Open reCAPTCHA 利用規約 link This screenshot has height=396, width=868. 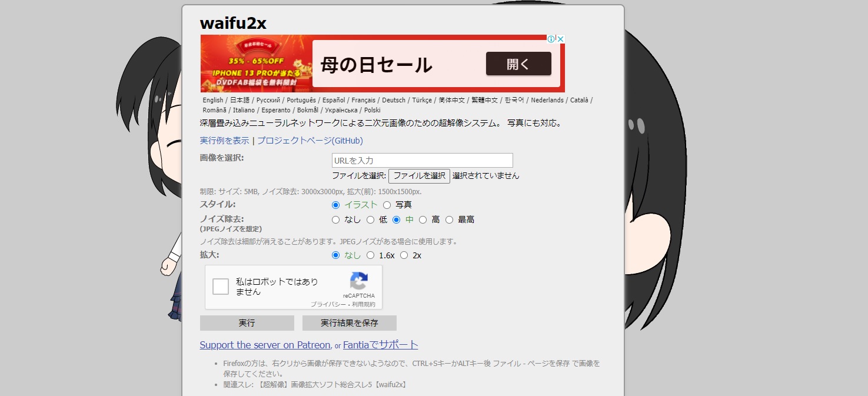point(364,304)
